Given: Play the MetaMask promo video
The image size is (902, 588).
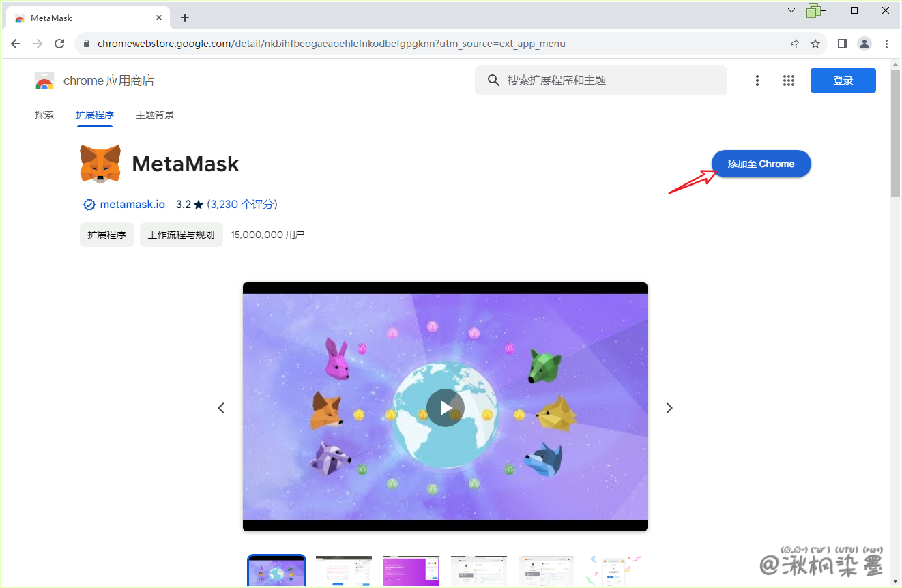Looking at the screenshot, I should pyautogui.click(x=445, y=408).
